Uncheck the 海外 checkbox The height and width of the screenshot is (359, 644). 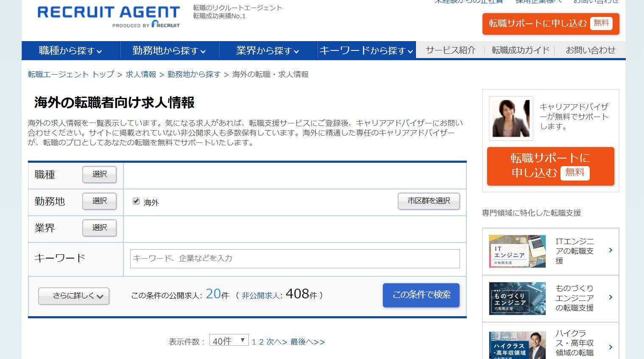[136, 201]
